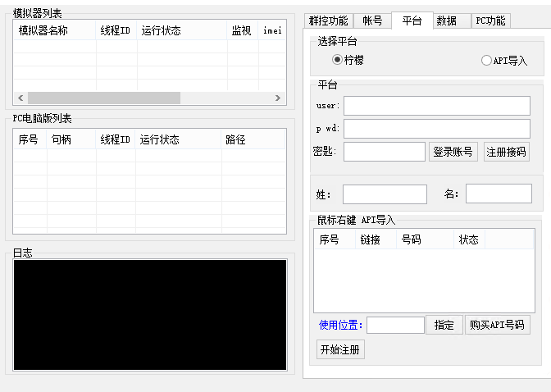Screen dimensions: 551x392
Task: Click the 指定 button
Action: pos(444,325)
